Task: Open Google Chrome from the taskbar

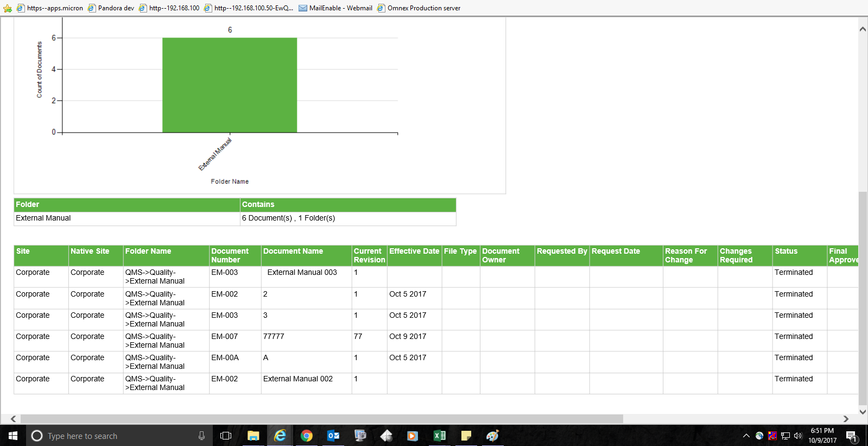Action: [307, 436]
